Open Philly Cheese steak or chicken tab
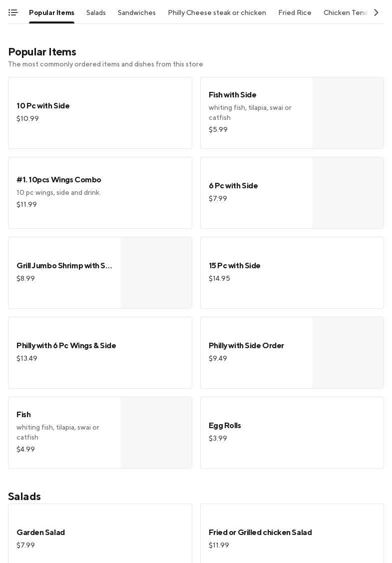 217,12
